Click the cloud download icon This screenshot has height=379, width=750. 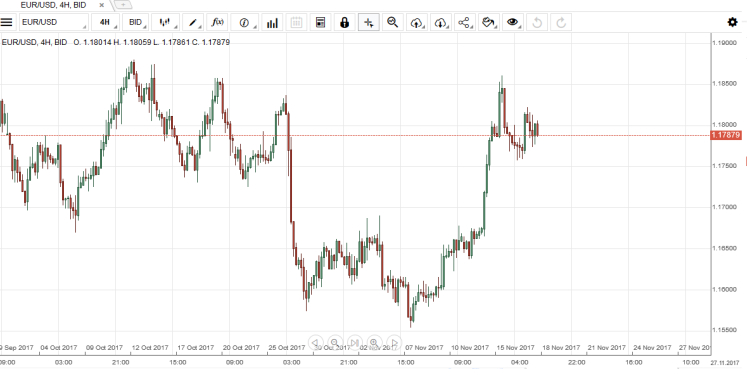point(441,22)
